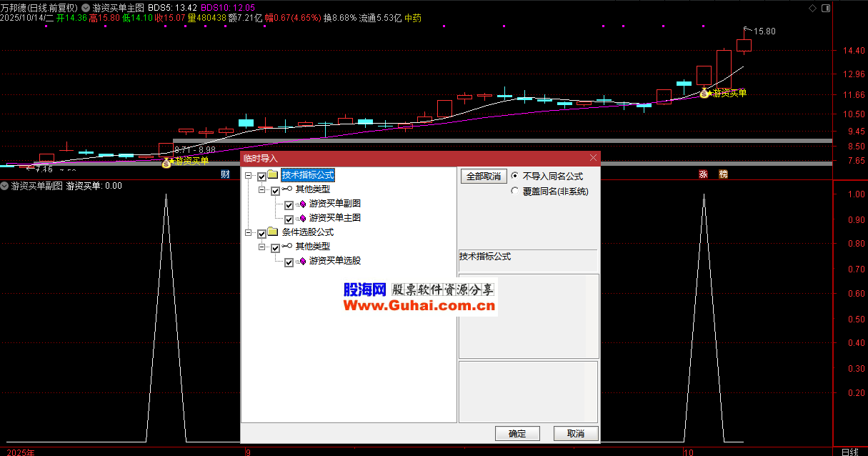
Task: Click the money bag signal near 11.66
Action: pyautogui.click(x=704, y=94)
